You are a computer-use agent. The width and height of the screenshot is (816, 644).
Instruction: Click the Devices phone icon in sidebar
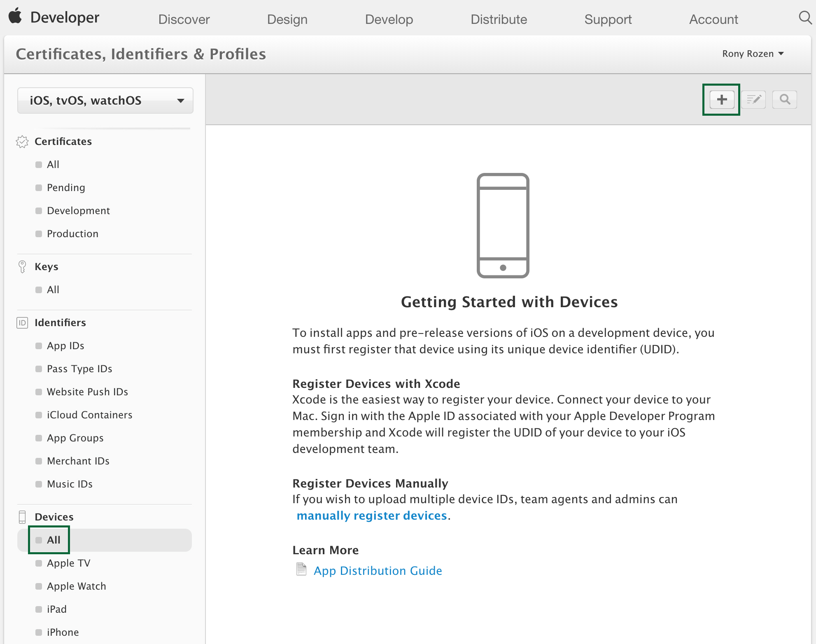point(22,517)
